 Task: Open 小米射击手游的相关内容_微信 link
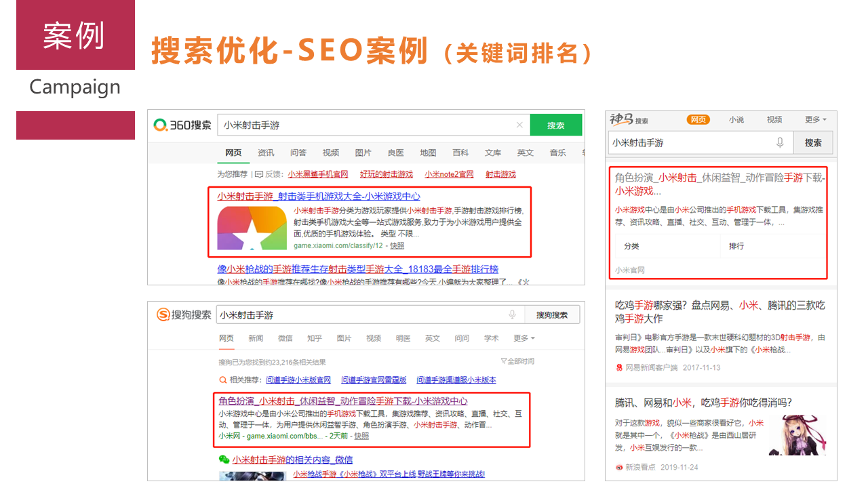point(292,460)
